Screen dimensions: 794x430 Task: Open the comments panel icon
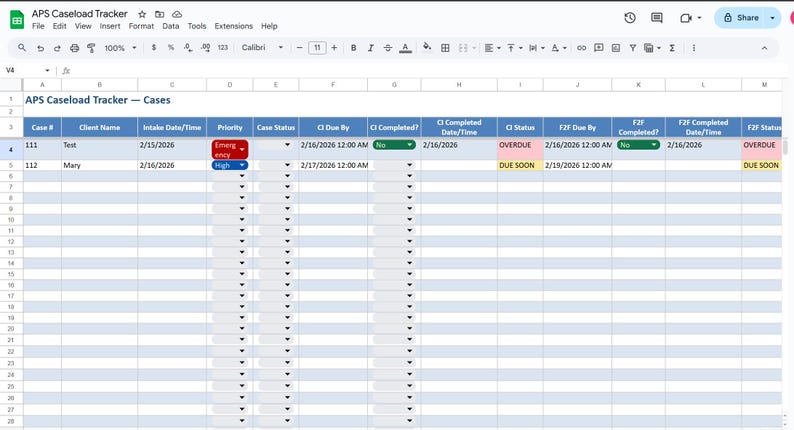(x=657, y=18)
